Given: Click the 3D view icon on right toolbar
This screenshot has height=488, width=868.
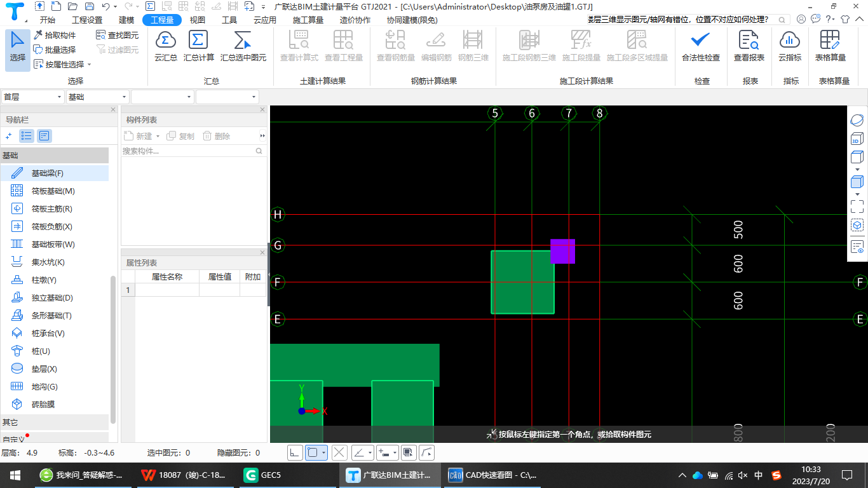Looking at the screenshot, I should [x=857, y=139].
